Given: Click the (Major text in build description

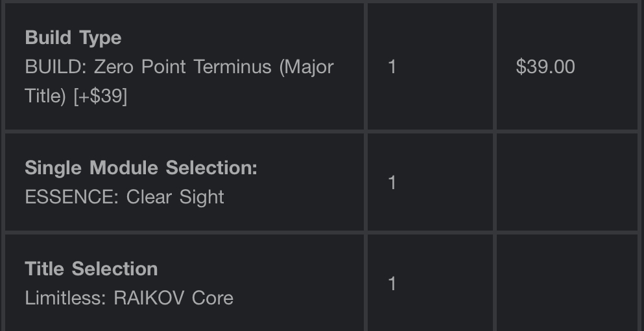Looking at the screenshot, I should click(307, 67).
